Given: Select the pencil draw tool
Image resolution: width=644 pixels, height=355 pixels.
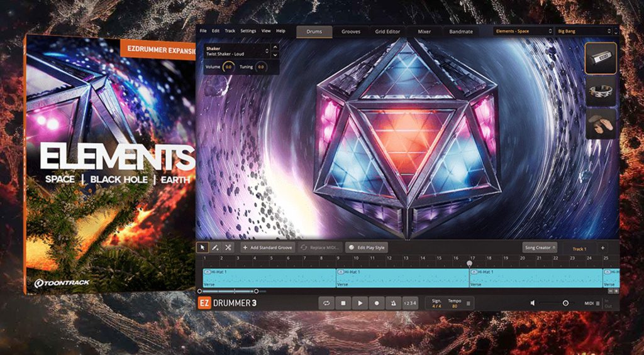Looking at the screenshot, I should click(215, 248).
